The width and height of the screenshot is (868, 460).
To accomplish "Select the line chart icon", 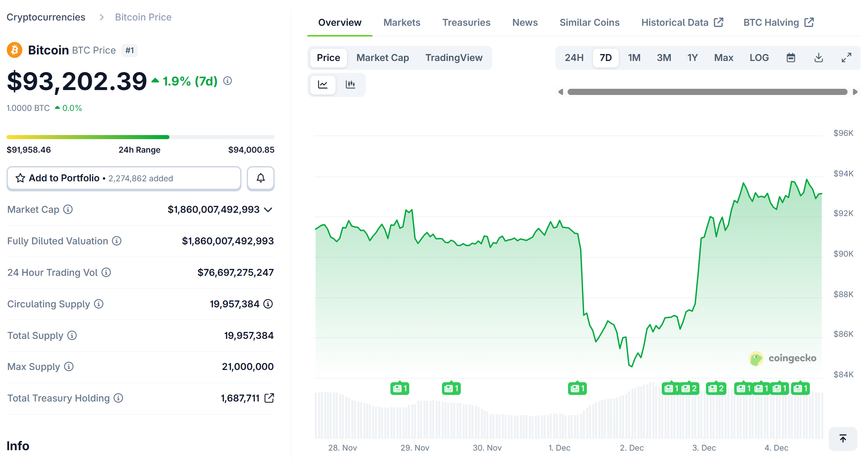I will coord(323,85).
